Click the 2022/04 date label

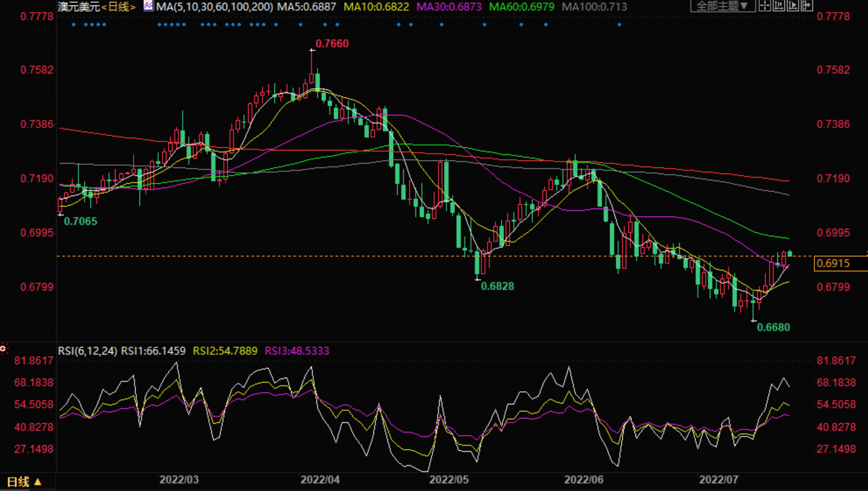click(320, 480)
